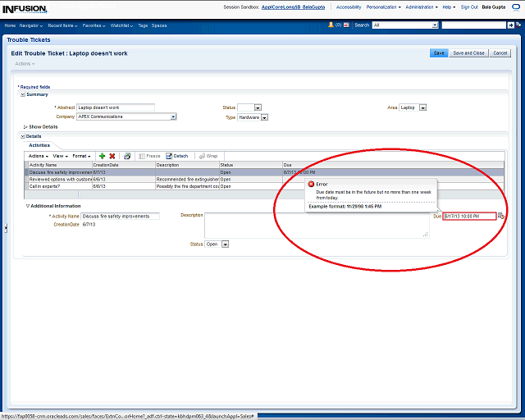
Task: Click the search go arrow icon
Action: point(512,25)
